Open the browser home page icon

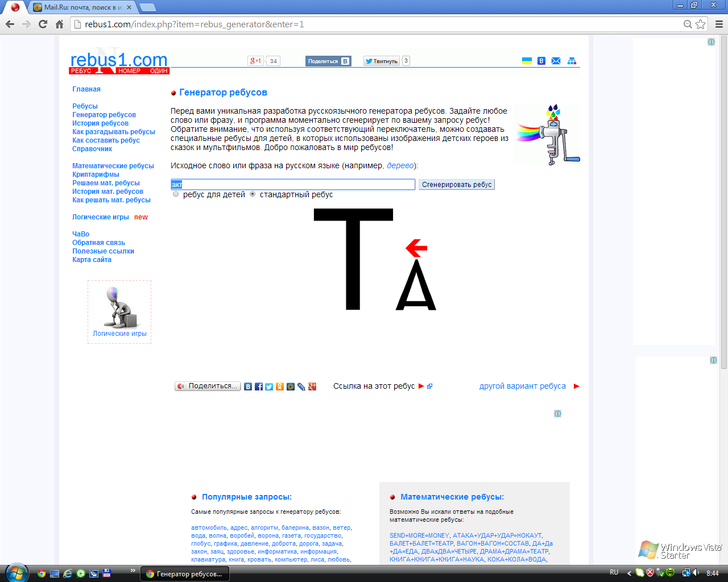59,24
